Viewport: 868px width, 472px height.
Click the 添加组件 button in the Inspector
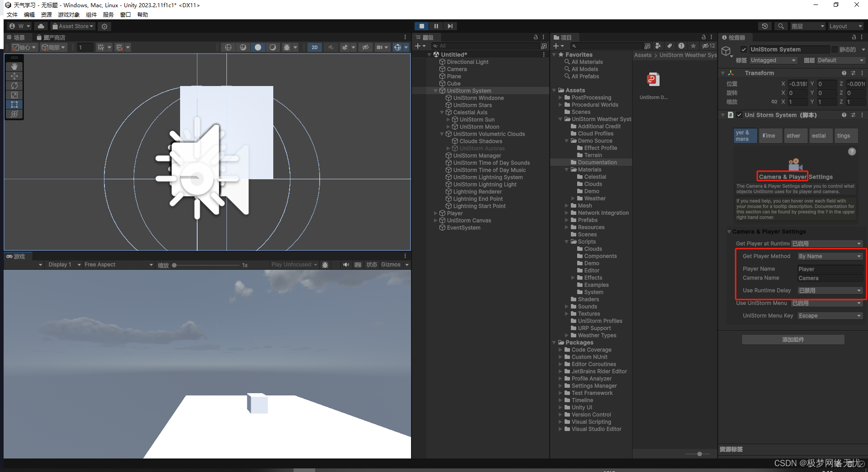pyautogui.click(x=793, y=339)
